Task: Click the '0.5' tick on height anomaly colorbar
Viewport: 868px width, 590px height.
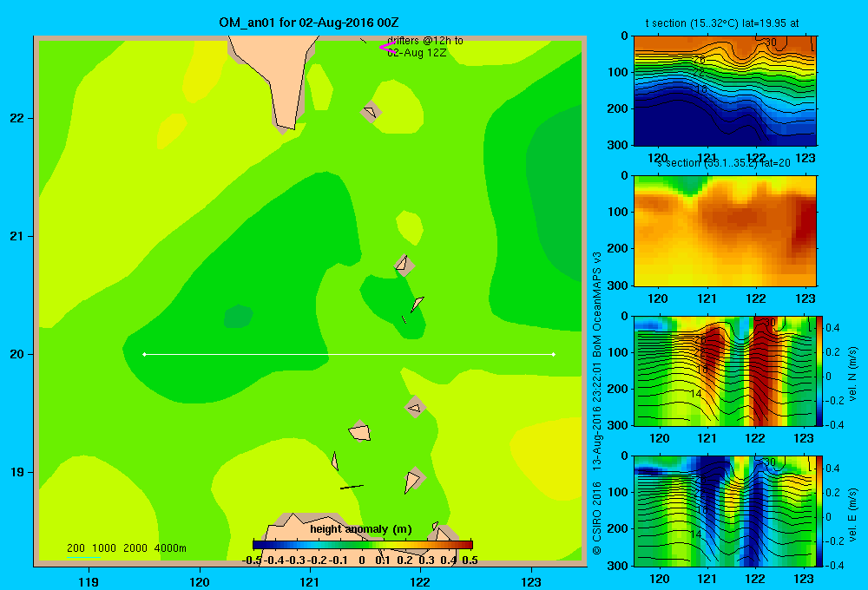Action: 470,560
